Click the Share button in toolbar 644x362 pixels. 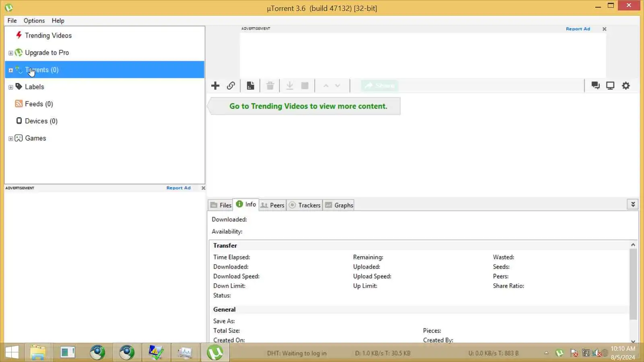(x=379, y=86)
